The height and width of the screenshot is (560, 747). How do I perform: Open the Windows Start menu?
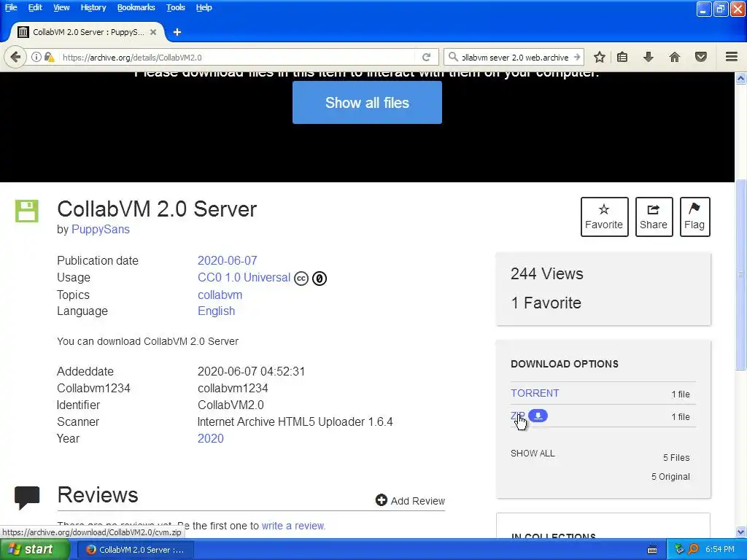point(34,550)
